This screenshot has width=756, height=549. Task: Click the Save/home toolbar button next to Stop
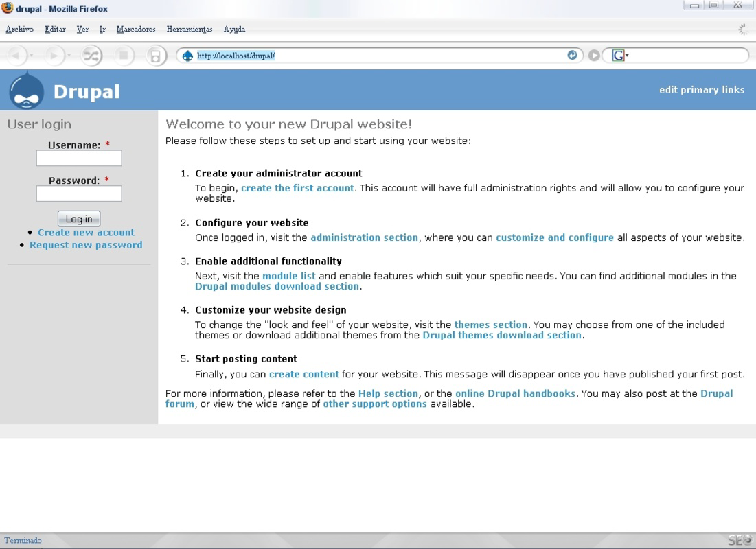pos(155,56)
